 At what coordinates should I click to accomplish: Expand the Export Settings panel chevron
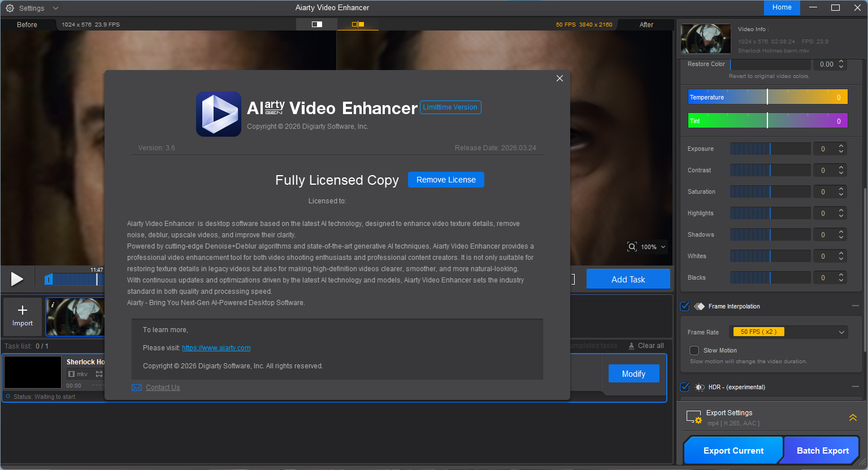853,418
